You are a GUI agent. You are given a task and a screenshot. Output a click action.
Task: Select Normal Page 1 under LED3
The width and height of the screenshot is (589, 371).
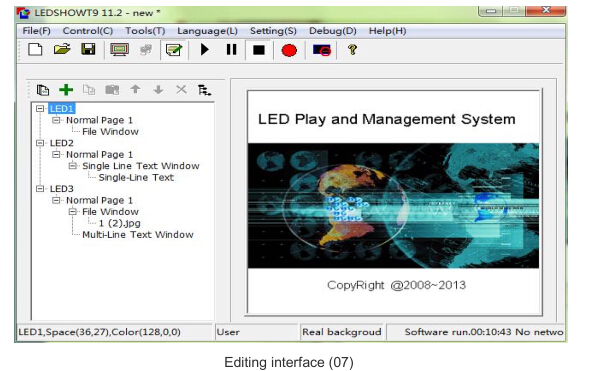[x=99, y=200]
